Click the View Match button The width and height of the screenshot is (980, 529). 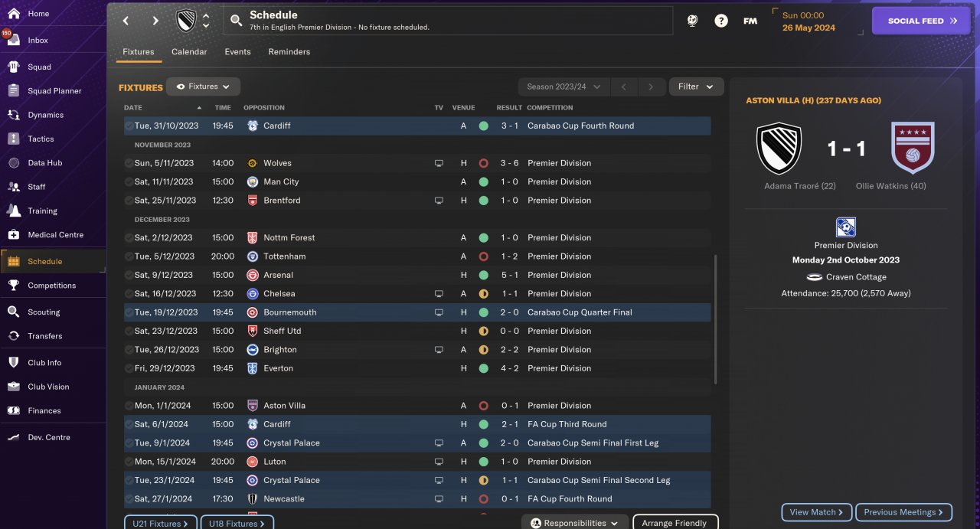pos(816,512)
